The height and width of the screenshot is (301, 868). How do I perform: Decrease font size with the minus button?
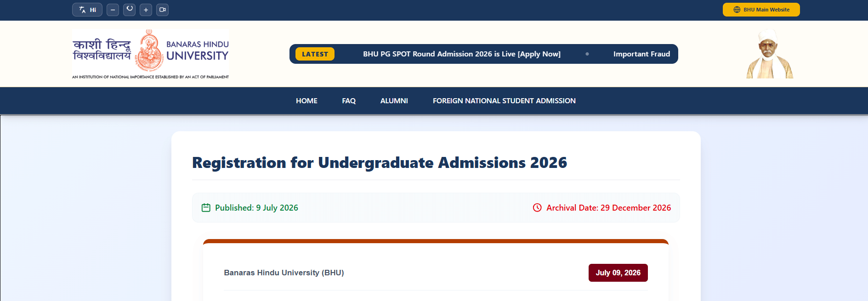coord(113,10)
